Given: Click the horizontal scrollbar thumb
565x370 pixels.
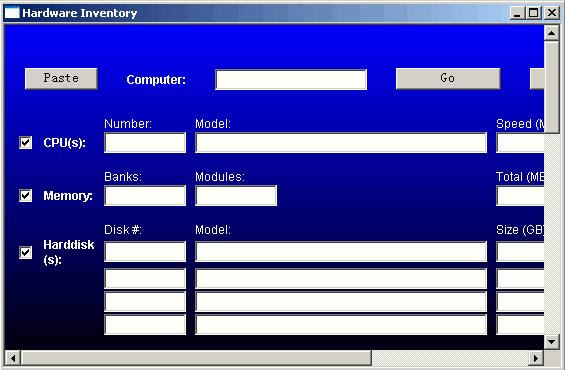Looking at the screenshot, I should 196,358.
